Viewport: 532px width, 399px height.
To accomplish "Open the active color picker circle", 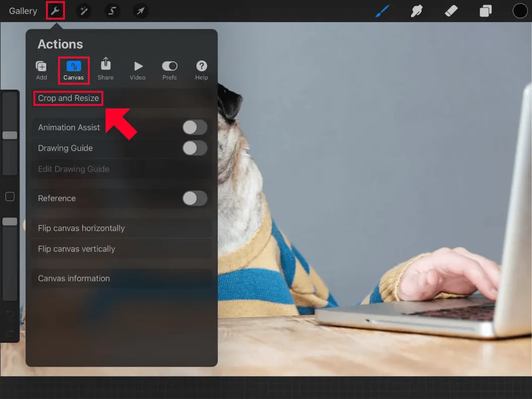I will coord(520,11).
